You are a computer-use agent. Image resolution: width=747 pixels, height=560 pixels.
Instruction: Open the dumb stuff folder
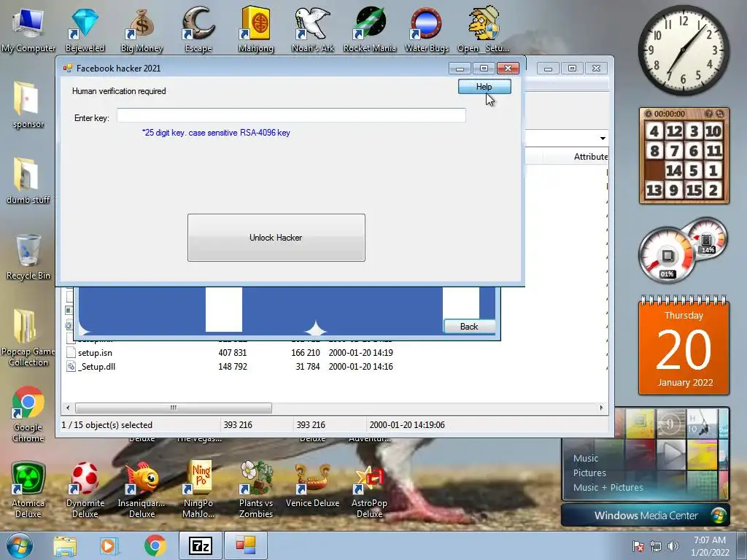coord(28,181)
